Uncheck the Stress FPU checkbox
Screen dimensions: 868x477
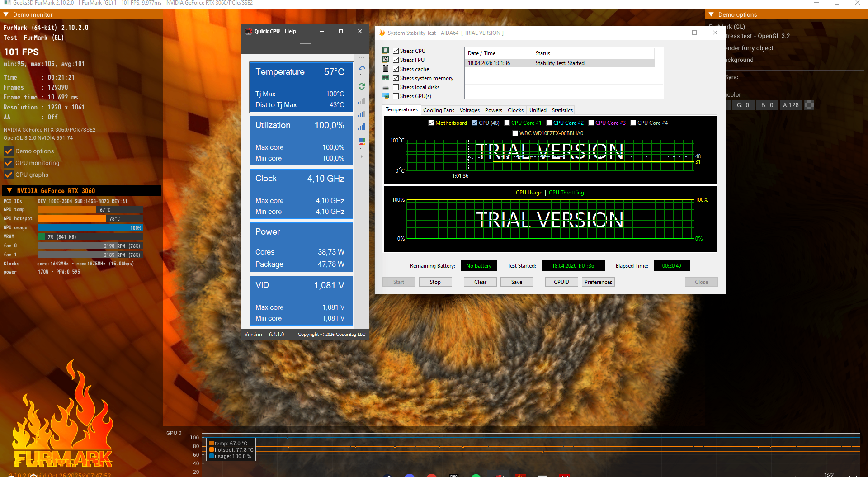click(396, 60)
